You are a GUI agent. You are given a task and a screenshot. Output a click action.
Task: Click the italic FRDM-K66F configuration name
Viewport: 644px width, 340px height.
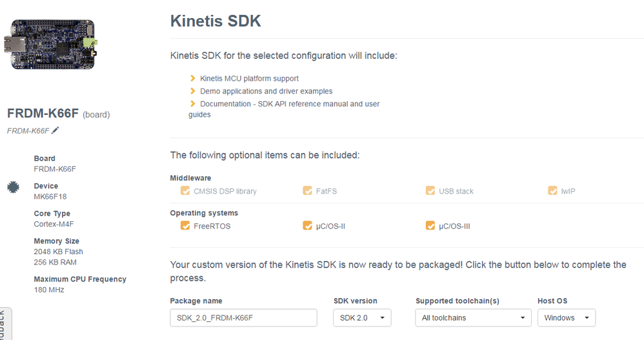(28, 131)
